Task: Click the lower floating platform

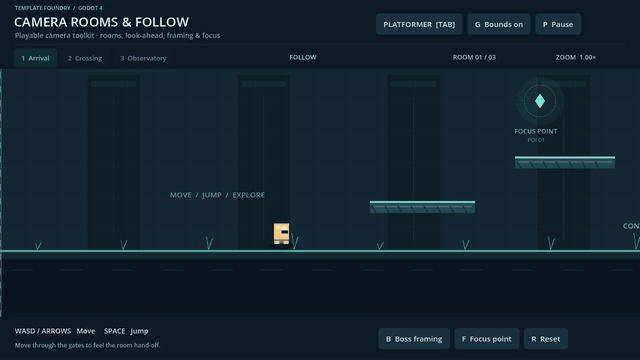Action: pos(422,207)
